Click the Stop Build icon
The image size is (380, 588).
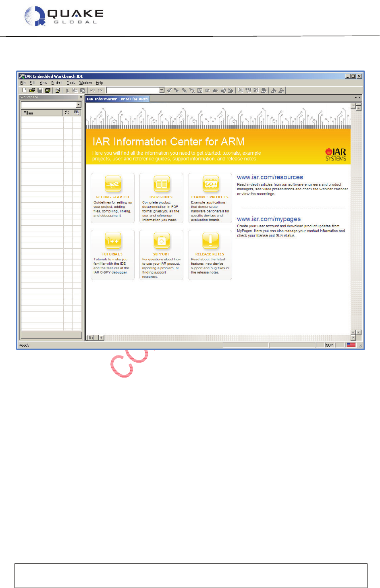255,90
